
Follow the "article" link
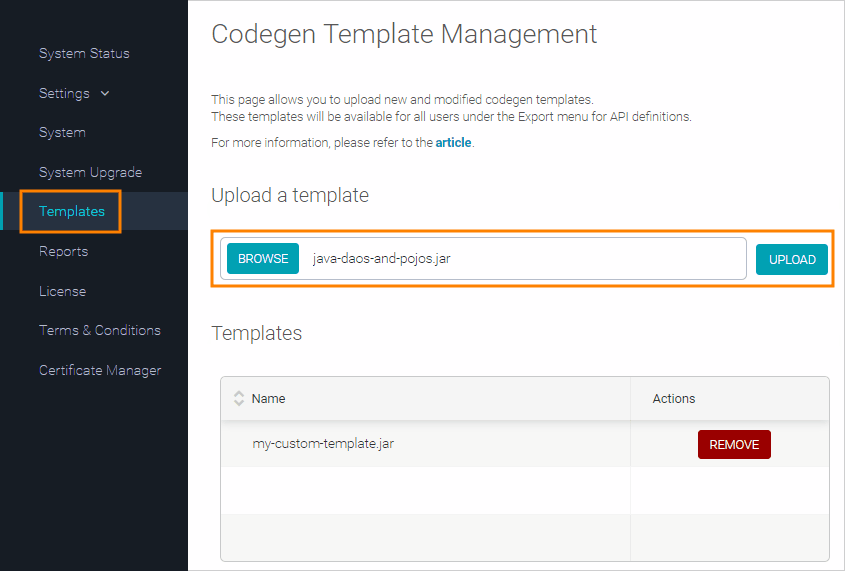pyautogui.click(x=453, y=143)
